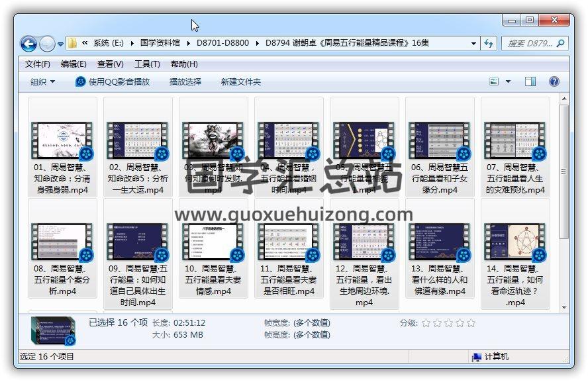
Task: Select video 11 五行能量看夫妻是否相旺.mp4
Action: (x=289, y=248)
